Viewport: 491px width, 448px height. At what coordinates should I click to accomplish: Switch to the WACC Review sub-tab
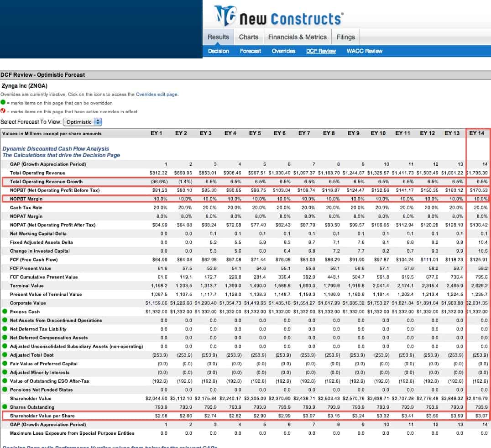point(365,51)
